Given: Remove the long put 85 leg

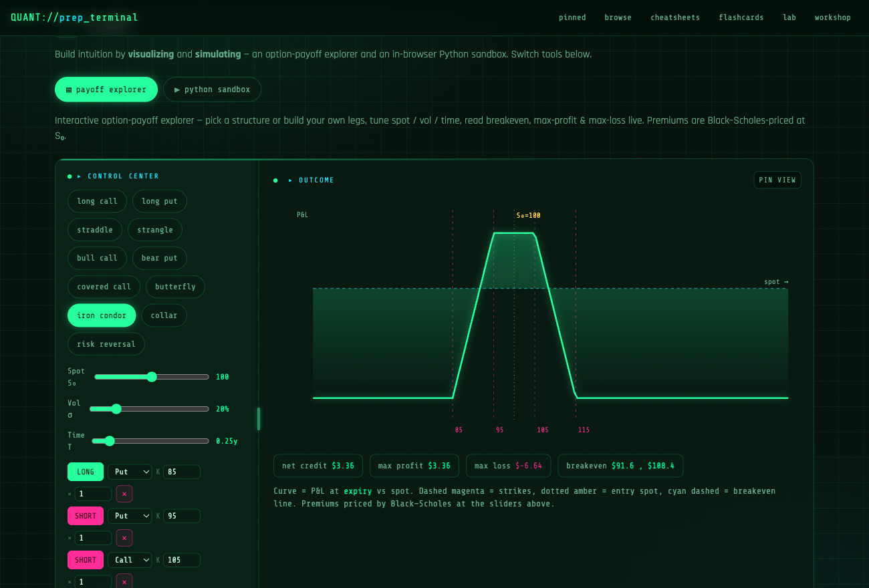Looking at the screenshot, I should click(x=124, y=494).
